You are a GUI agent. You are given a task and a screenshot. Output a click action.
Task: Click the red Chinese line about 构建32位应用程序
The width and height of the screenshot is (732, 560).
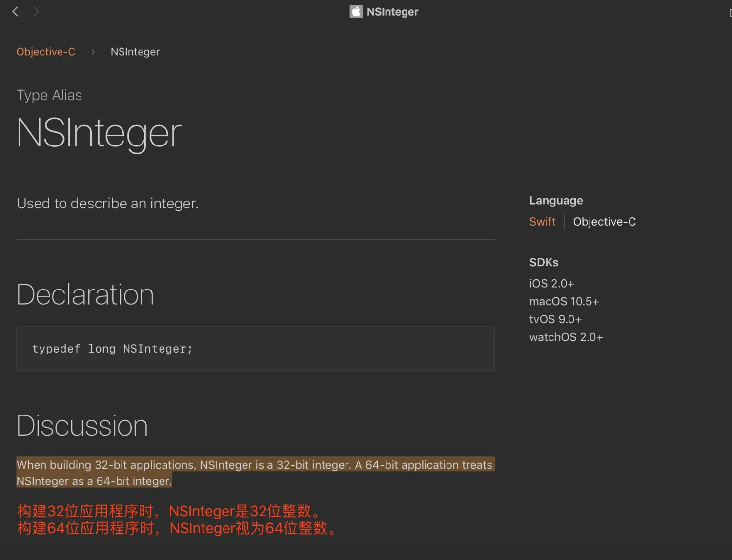point(169,511)
